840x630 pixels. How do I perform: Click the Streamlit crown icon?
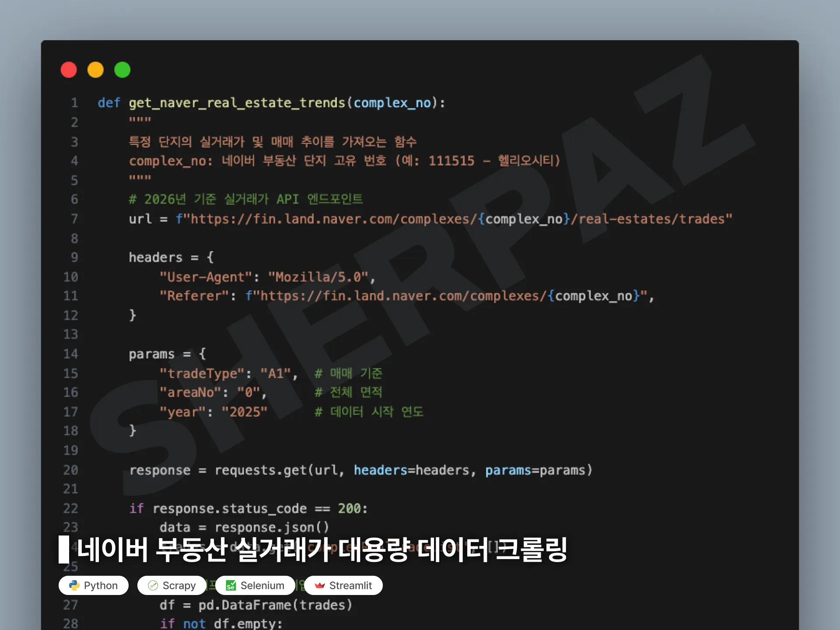point(320,585)
